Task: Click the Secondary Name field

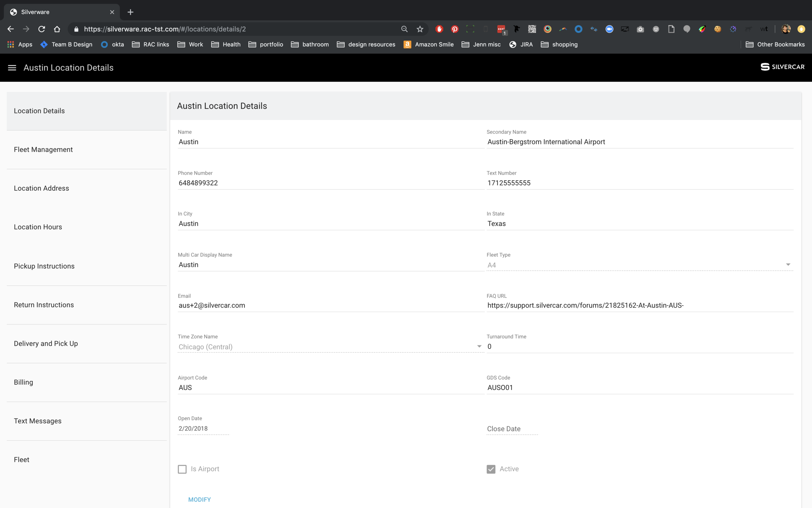Action: click(640, 142)
